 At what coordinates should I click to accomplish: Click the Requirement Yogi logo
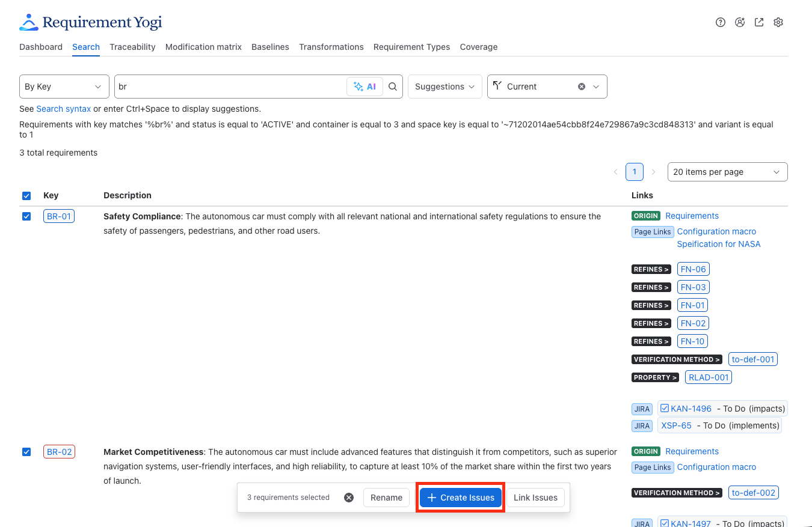tap(91, 23)
